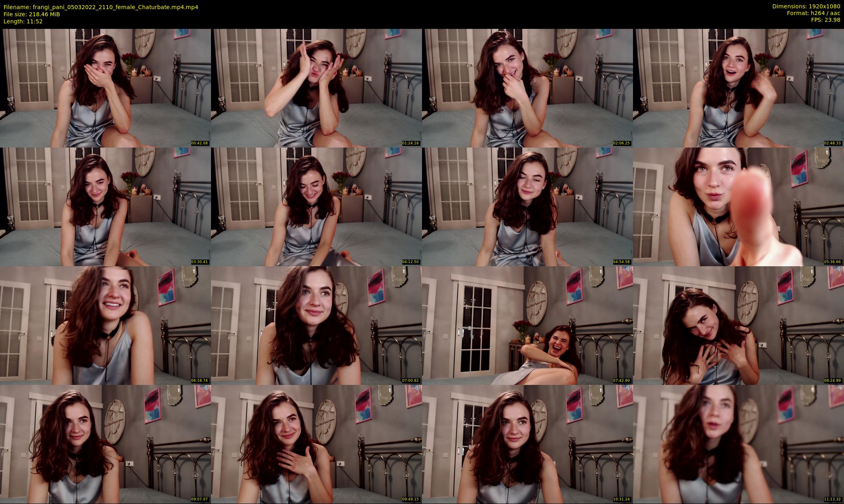This screenshot has width=844, height=504.
Task: Select the thumbnail frame stamped 05:36.66
Action: [x=738, y=207]
